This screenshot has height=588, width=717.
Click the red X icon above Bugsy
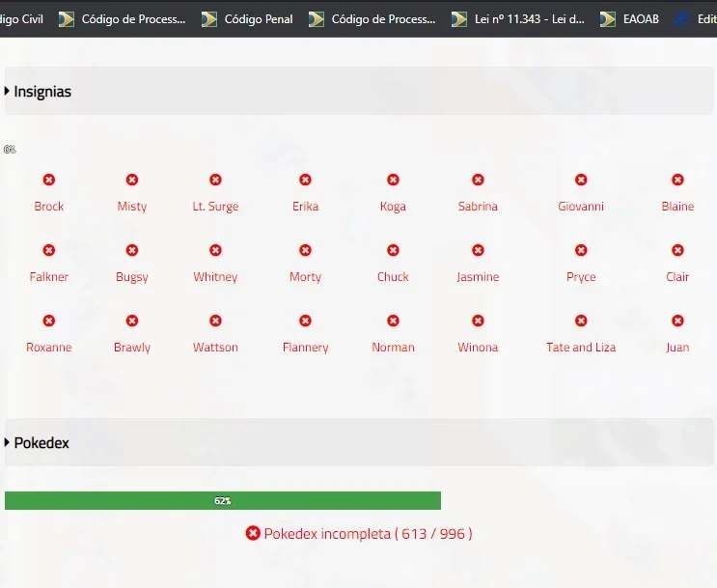pyautogui.click(x=132, y=250)
